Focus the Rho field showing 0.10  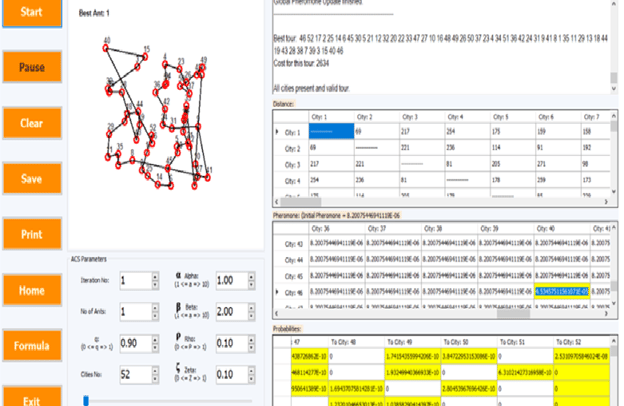click(232, 343)
